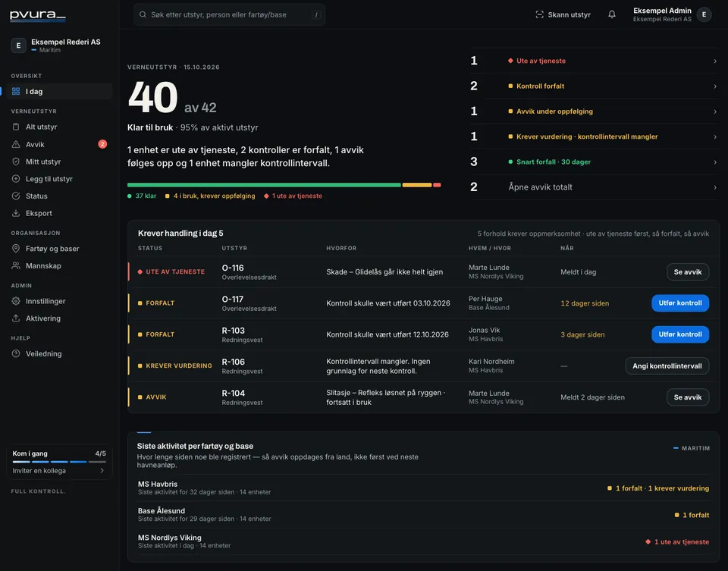Click the Mitt utstyr shield icon

coord(16,162)
